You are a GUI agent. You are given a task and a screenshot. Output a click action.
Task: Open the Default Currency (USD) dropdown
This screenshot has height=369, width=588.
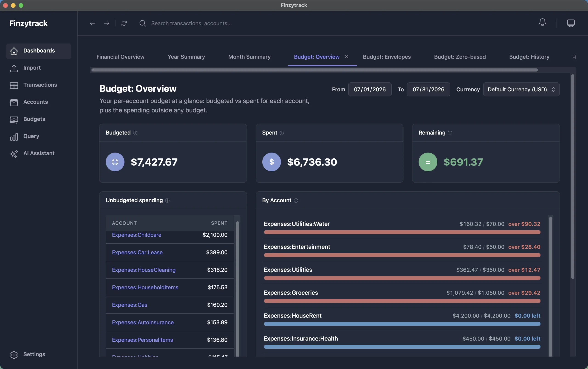521,89
